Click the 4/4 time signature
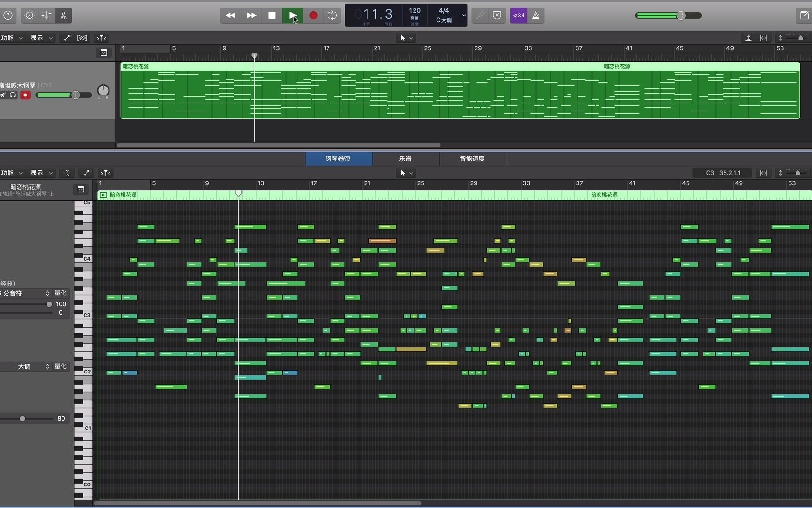This screenshot has width=812, height=508. pos(444,10)
